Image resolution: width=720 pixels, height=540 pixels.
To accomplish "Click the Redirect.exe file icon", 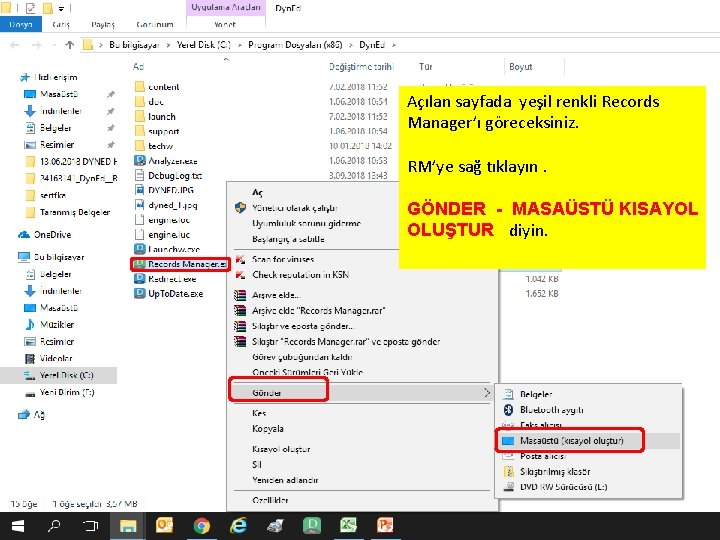I will [140, 279].
